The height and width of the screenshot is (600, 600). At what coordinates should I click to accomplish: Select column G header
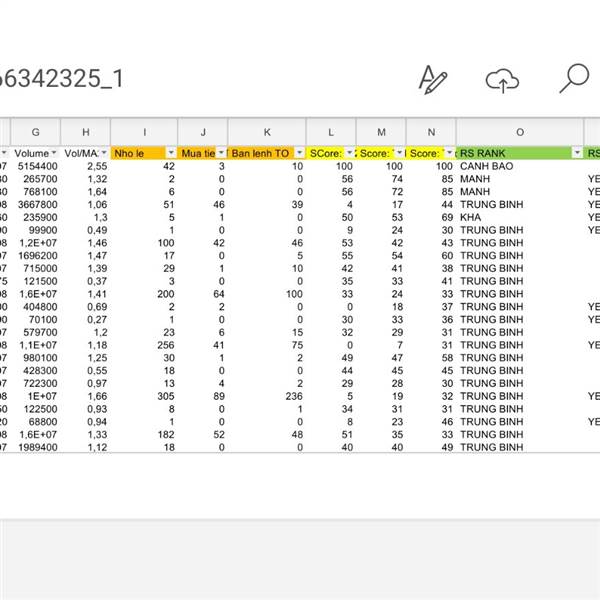pos(36,132)
